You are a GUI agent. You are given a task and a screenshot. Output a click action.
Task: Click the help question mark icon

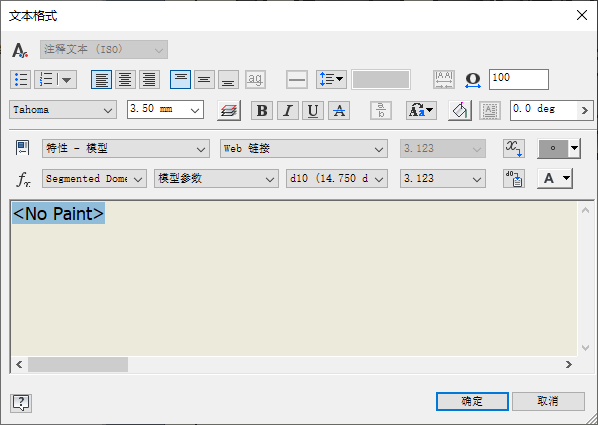[x=21, y=403]
